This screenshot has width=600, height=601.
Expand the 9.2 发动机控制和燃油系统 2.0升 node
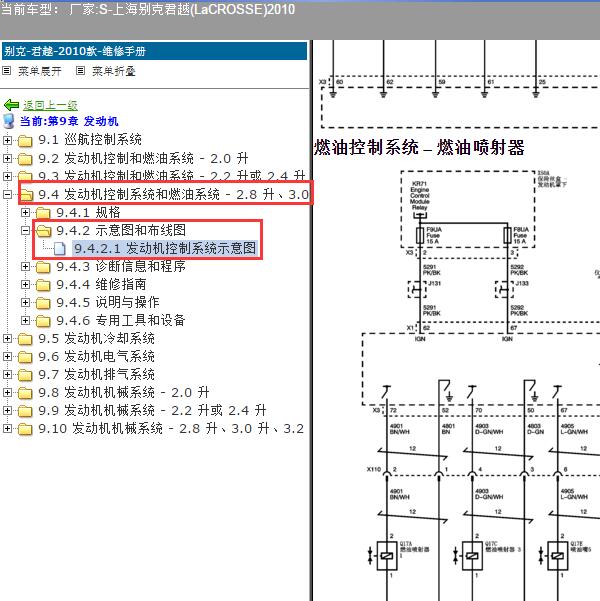7,158
